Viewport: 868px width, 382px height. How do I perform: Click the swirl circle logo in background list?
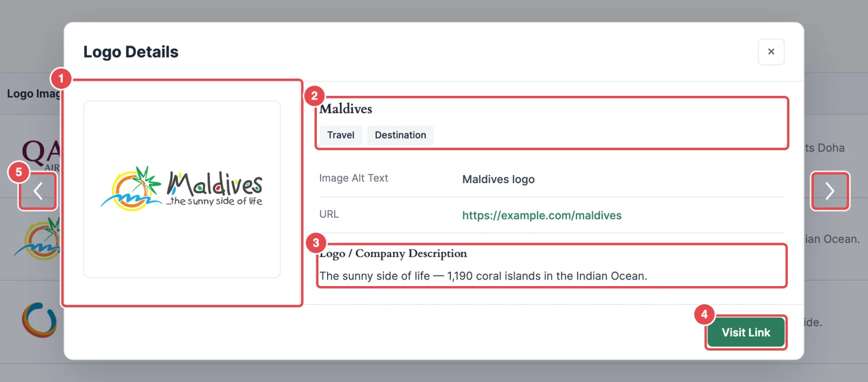39,320
